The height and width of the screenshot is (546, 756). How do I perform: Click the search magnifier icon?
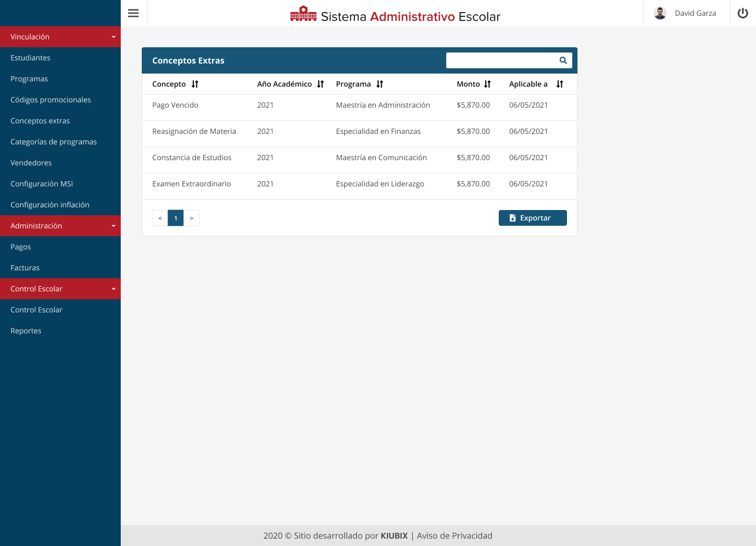click(563, 60)
